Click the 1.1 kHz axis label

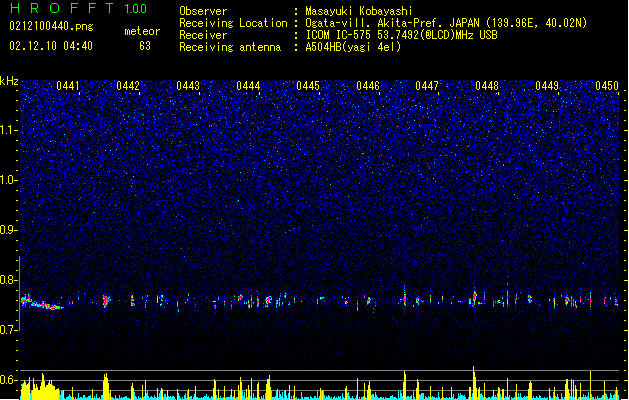tap(9, 130)
